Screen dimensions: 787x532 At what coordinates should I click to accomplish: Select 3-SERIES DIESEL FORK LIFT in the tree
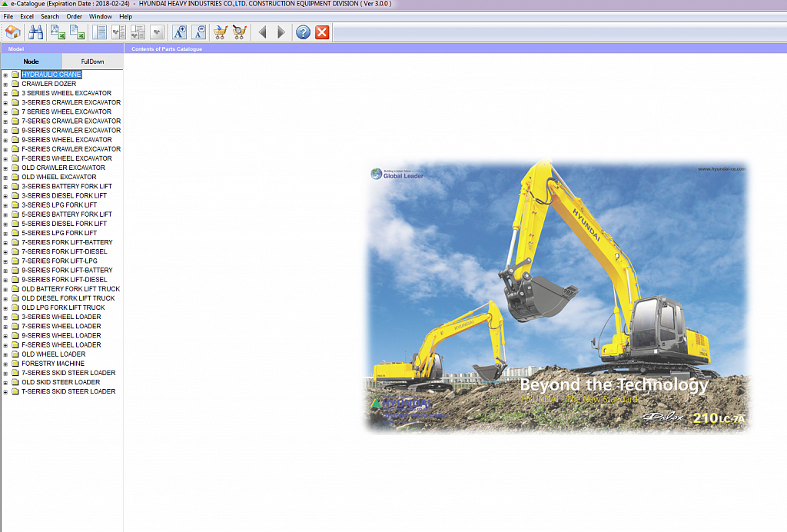point(65,196)
